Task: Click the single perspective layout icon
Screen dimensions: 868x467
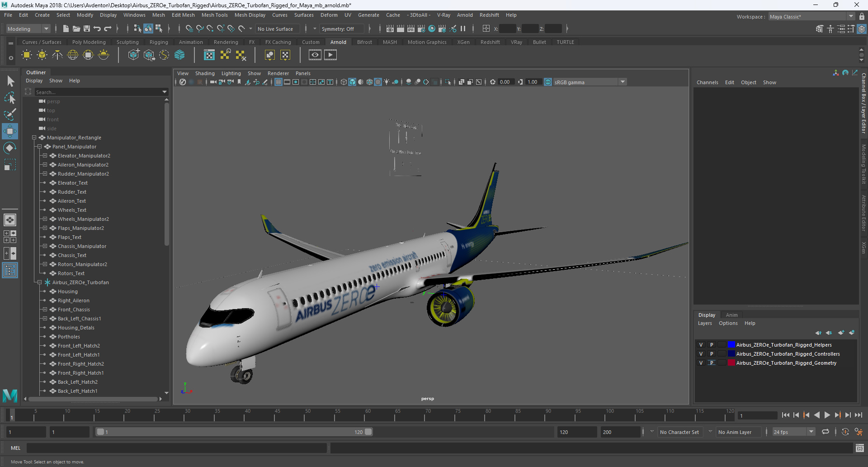Action: coord(10,220)
